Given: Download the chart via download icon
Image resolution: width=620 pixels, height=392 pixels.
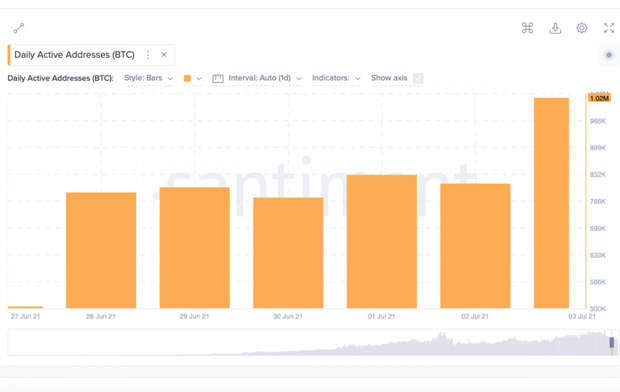Looking at the screenshot, I should [555, 28].
